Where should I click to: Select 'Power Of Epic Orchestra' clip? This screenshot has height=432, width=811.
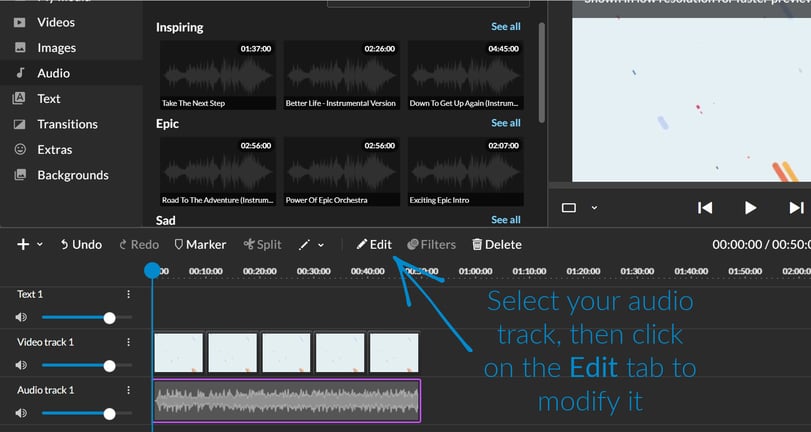tap(341, 172)
